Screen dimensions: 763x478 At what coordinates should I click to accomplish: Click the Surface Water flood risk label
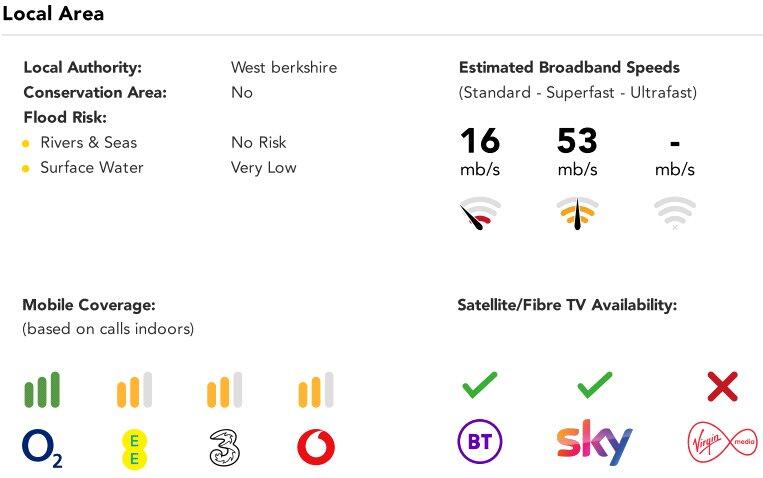91,168
